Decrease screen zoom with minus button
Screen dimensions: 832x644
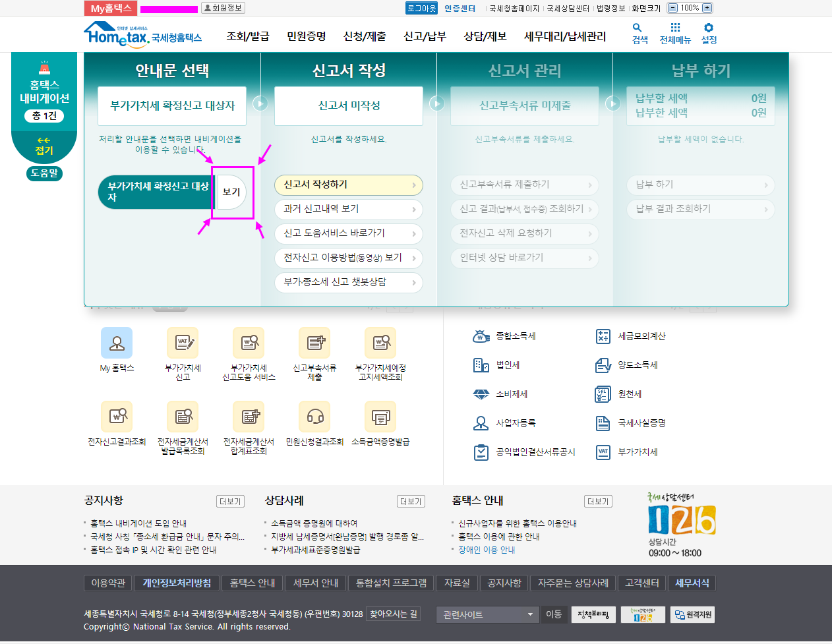click(x=672, y=8)
